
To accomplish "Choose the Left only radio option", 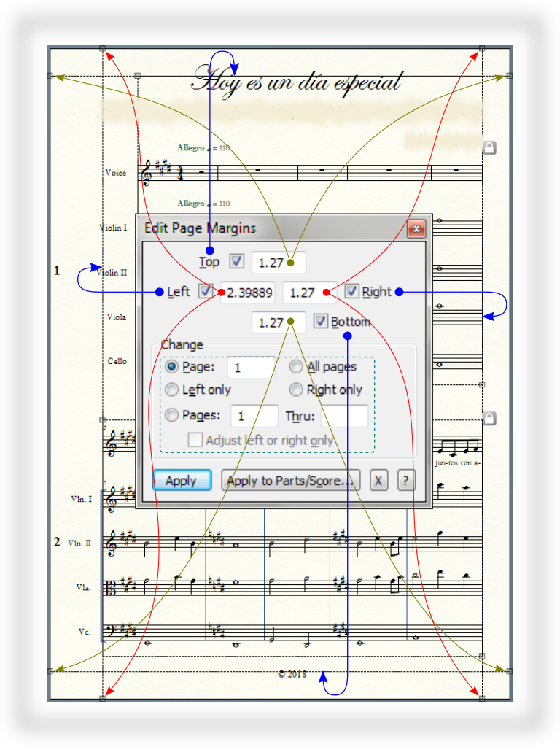I will (x=172, y=390).
